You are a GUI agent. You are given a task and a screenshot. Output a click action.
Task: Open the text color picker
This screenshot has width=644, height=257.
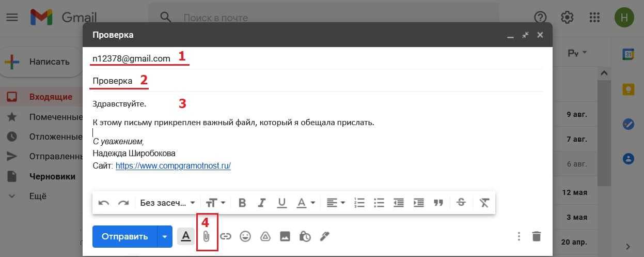coord(305,203)
